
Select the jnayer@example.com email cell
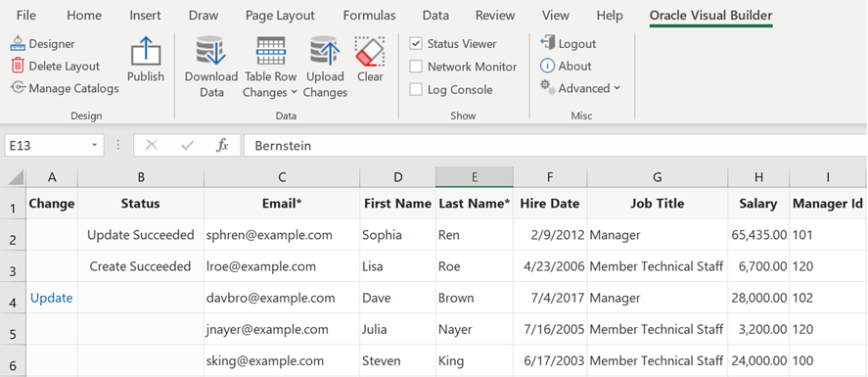pyautogui.click(x=282, y=329)
